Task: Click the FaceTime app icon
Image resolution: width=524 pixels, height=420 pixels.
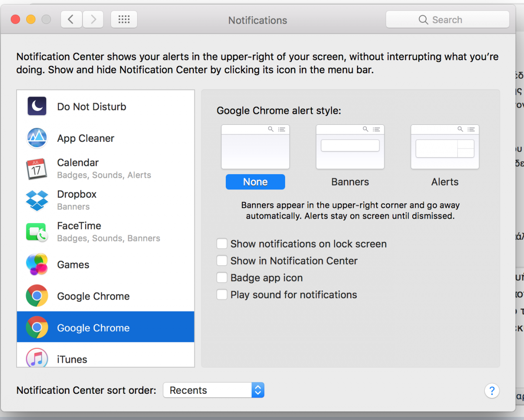Action: (37, 232)
